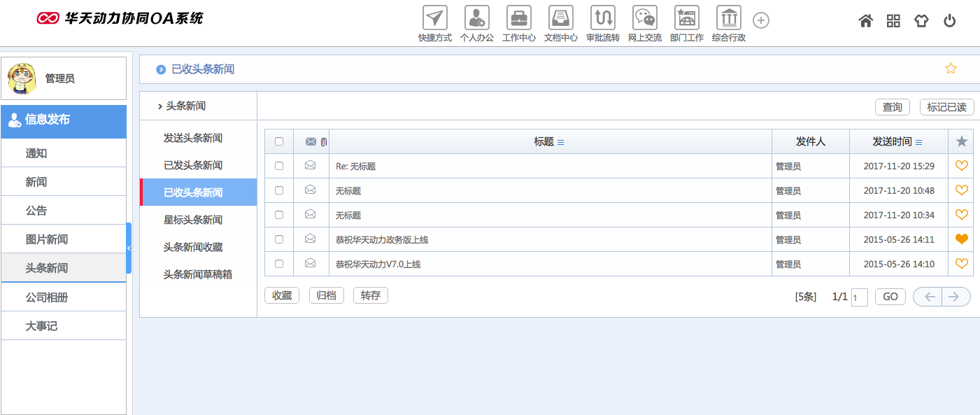Open the 网上交流 module
The width and height of the screenshot is (980, 415).
(x=644, y=21)
